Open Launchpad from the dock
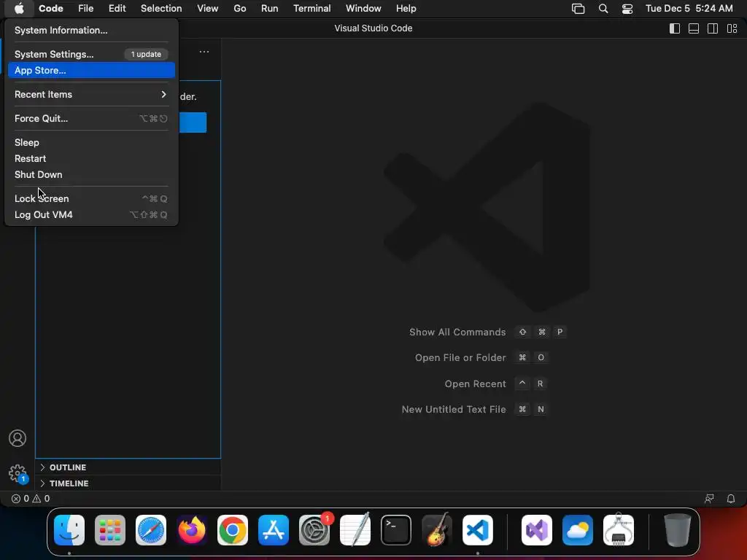This screenshot has width=747, height=560. coord(110,530)
